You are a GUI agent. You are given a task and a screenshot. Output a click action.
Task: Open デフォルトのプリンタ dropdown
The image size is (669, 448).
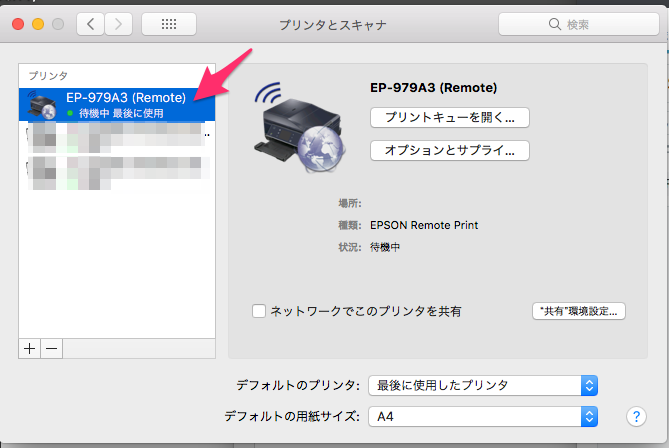[483, 385]
